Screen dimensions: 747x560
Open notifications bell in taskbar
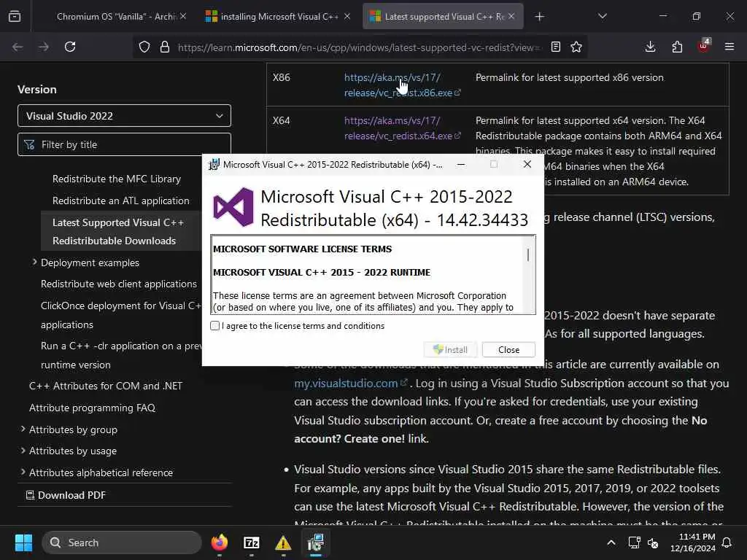click(727, 542)
